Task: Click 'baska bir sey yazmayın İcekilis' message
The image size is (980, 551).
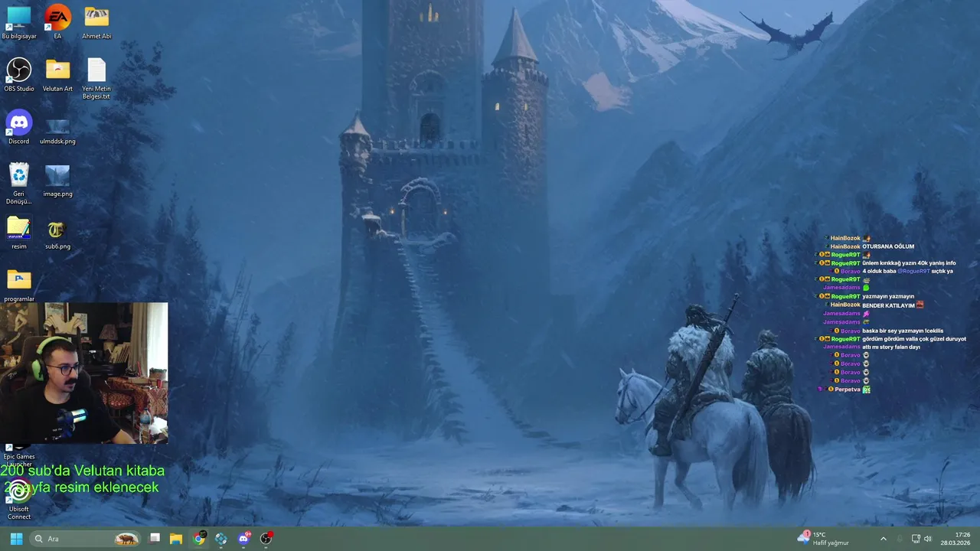Action: coord(903,331)
